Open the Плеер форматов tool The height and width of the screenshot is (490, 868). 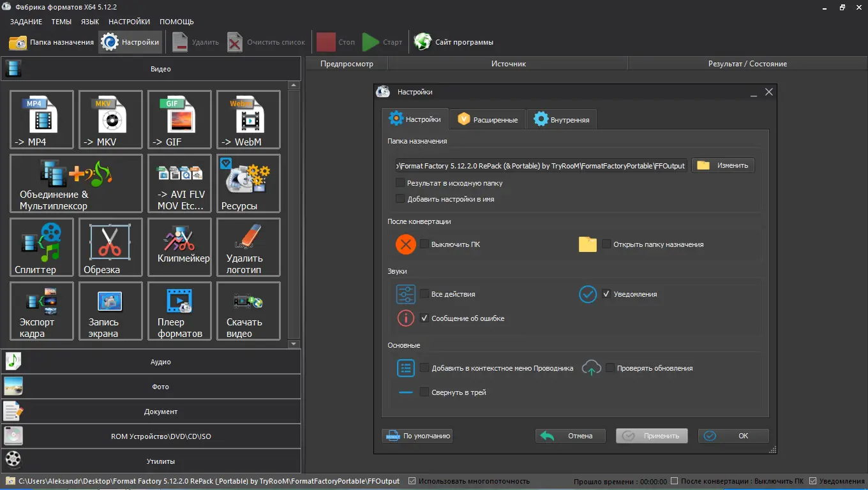tap(180, 311)
